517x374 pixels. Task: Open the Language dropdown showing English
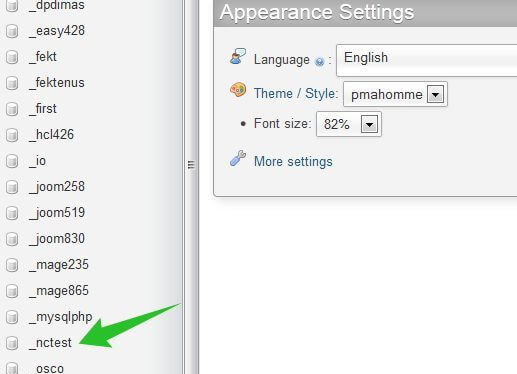pos(427,60)
